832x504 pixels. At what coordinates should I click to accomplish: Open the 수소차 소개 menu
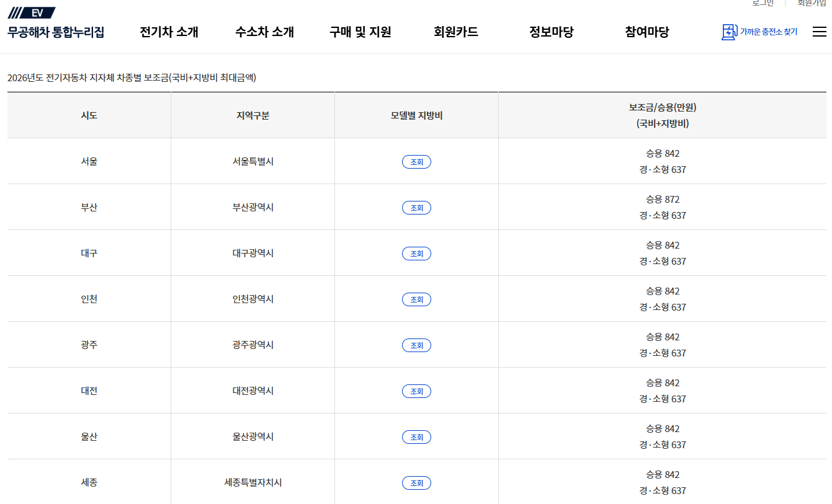click(x=265, y=32)
